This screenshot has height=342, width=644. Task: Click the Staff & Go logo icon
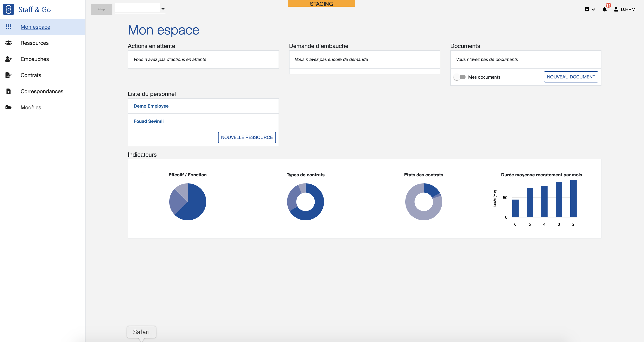9,9
